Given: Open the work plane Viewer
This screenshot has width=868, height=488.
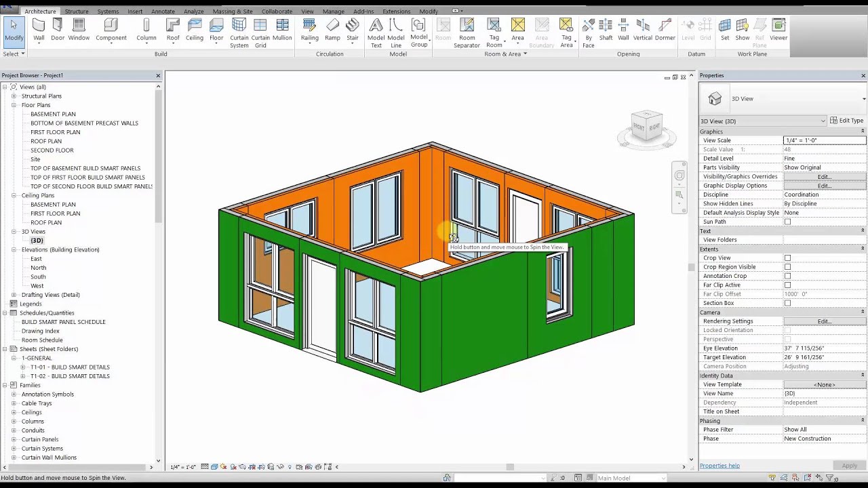Looking at the screenshot, I should point(778,30).
